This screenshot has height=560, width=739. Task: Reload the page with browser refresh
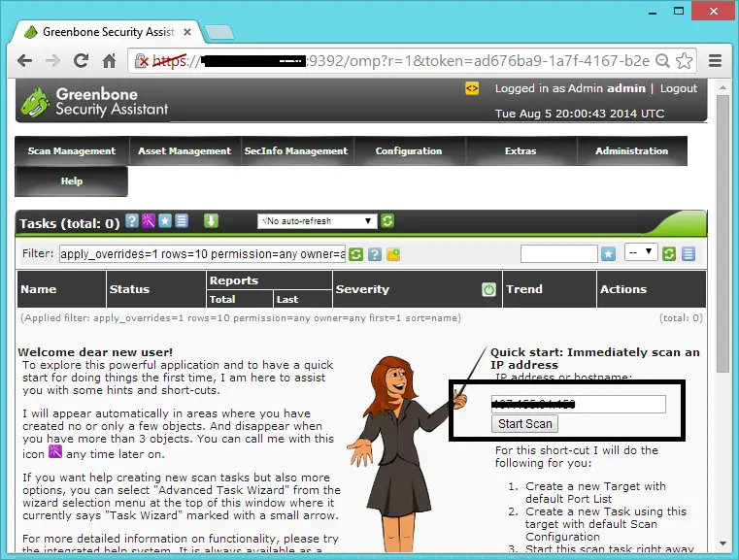(81, 61)
